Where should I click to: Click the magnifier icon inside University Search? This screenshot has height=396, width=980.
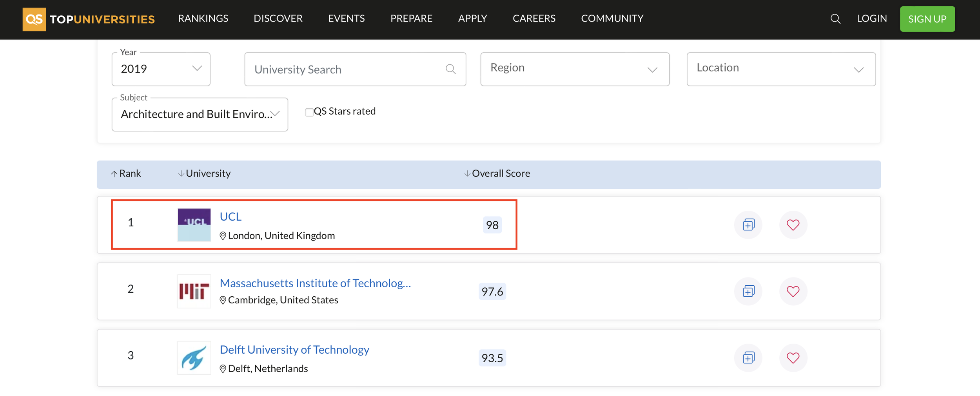450,69
